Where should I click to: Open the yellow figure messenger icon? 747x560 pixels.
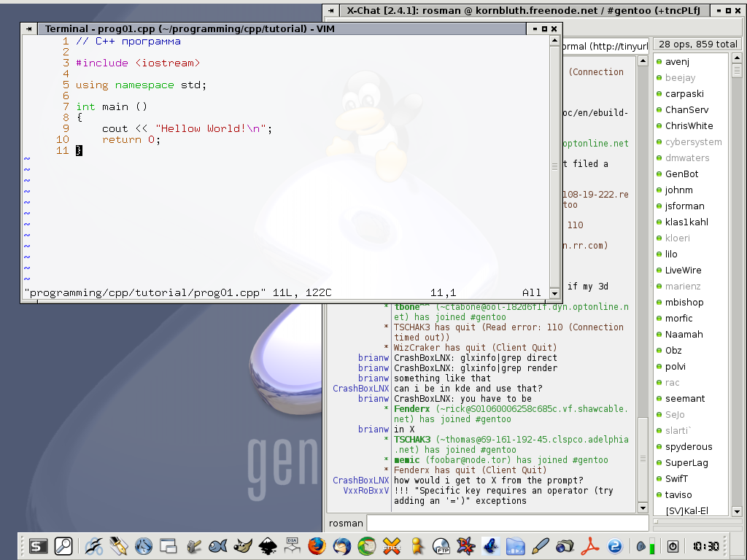417,546
